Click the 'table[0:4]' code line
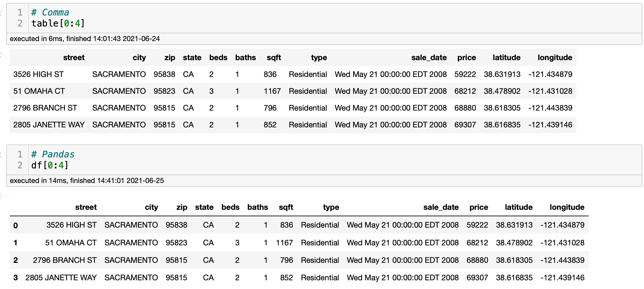 pos(58,24)
